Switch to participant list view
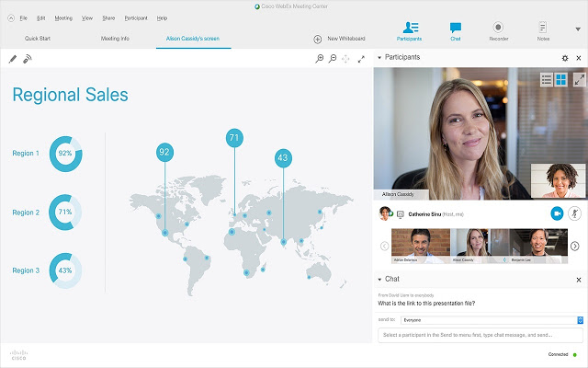 click(x=547, y=80)
